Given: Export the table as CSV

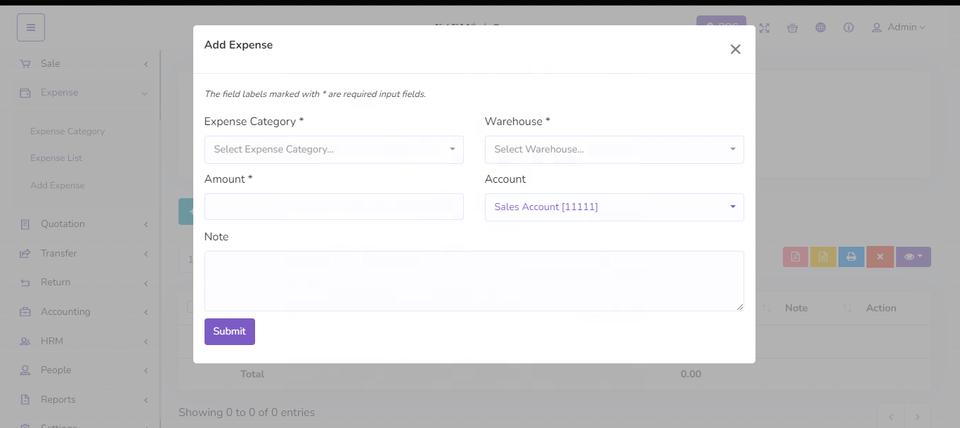Looking at the screenshot, I should pyautogui.click(x=823, y=257).
